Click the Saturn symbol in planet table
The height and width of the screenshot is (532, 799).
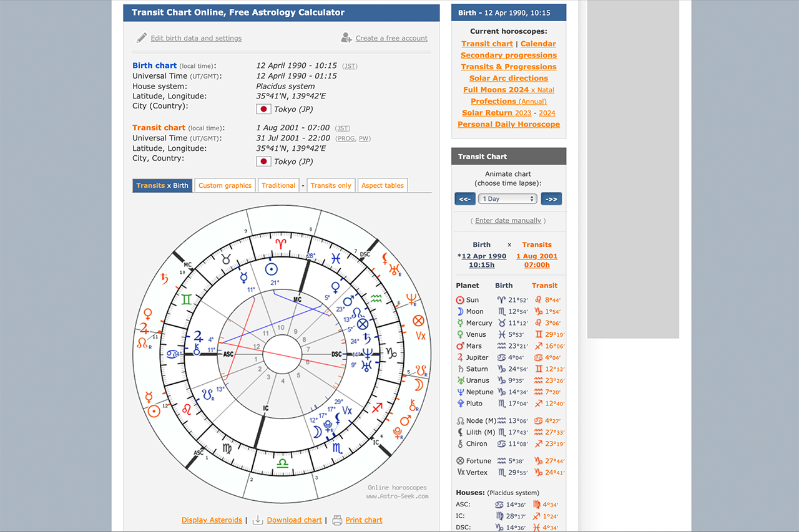[461, 369]
